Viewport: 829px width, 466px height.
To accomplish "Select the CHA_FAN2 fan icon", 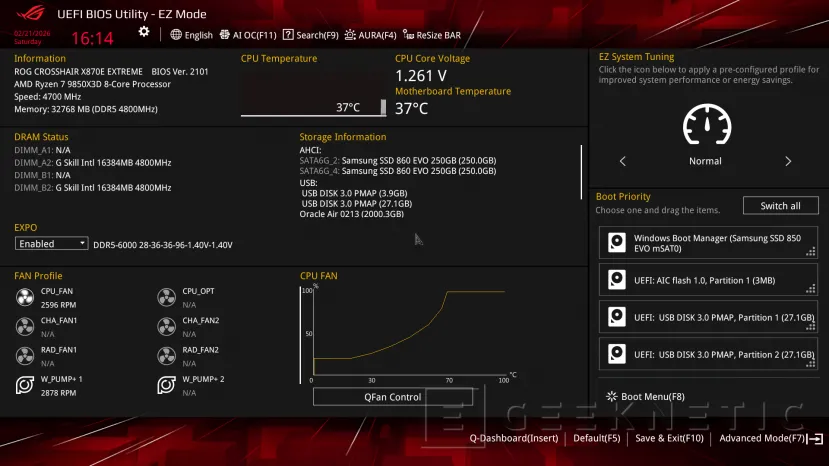I will point(167,327).
